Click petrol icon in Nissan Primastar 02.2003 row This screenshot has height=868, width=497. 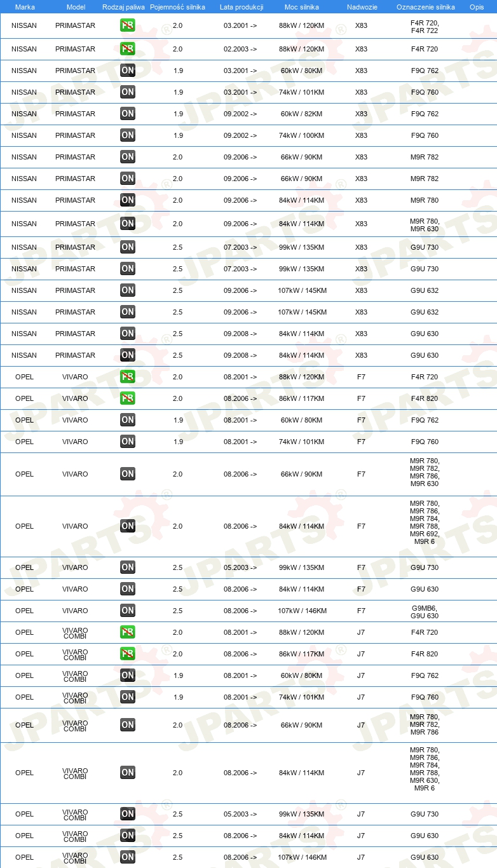pyautogui.click(x=128, y=49)
